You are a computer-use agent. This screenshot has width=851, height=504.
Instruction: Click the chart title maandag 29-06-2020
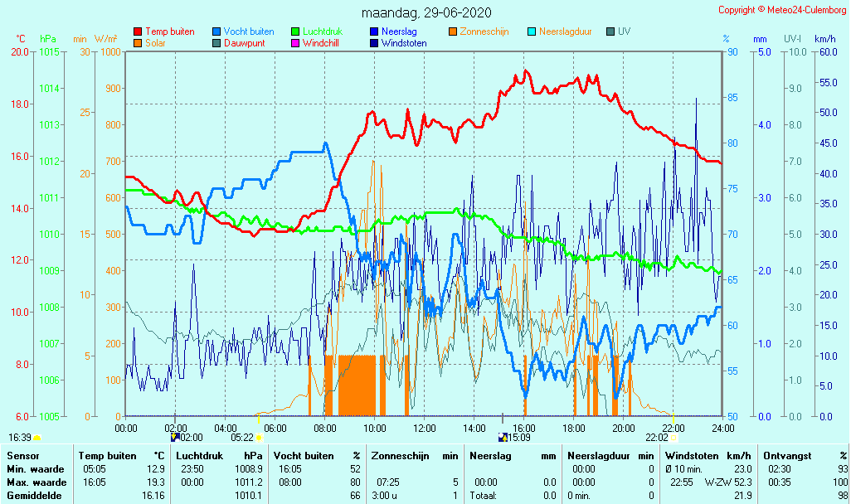426,12
